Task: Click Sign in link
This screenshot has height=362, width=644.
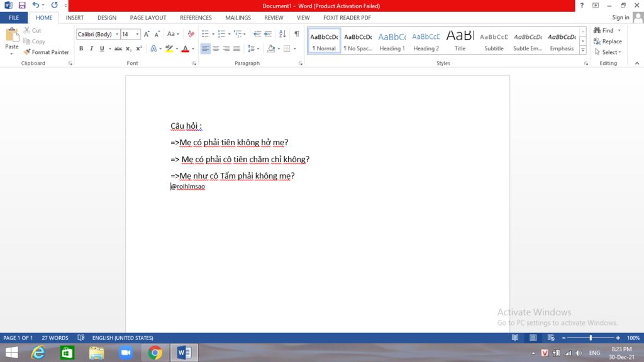Action: click(x=620, y=17)
